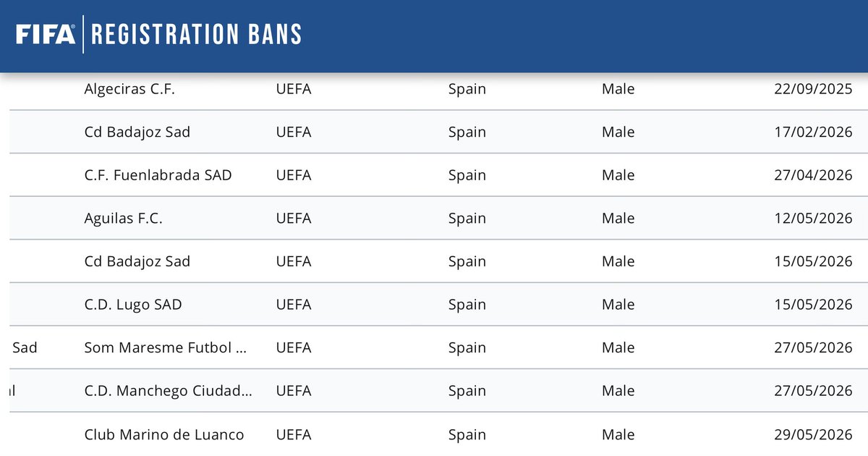Click the truncated Som Maresme Futbol name
Image resolution: width=868 pixels, height=456 pixels.
[x=166, y=347]
